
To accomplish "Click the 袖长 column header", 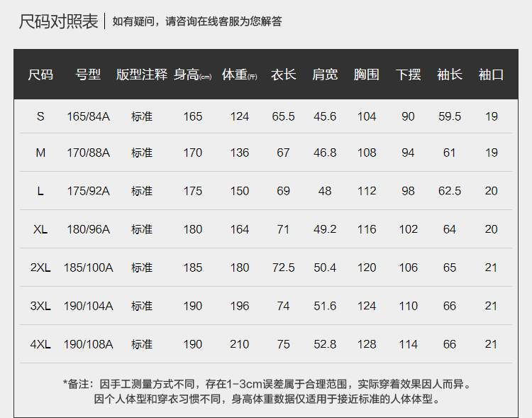I will click(x=450, y=75).
